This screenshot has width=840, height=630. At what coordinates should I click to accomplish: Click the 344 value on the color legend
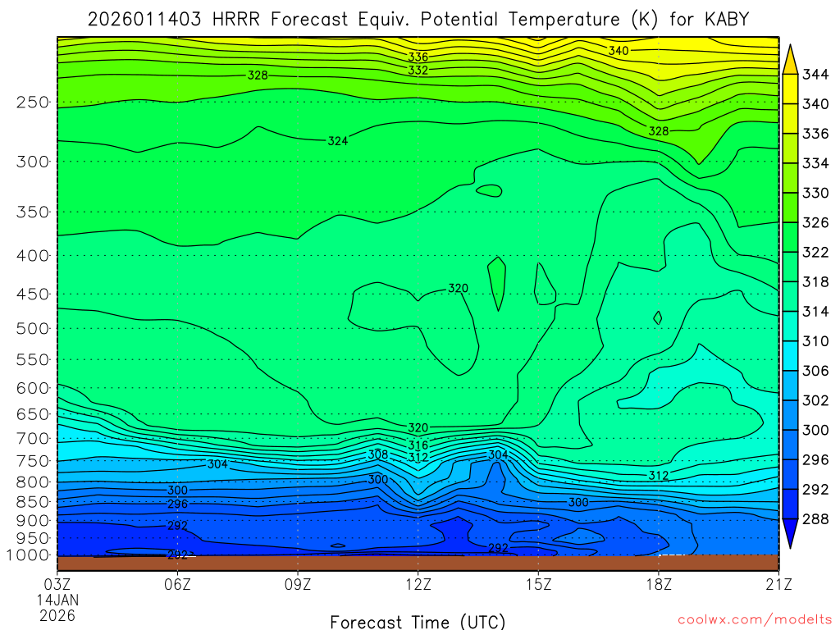pyautogui.click(x=815, y=75)
